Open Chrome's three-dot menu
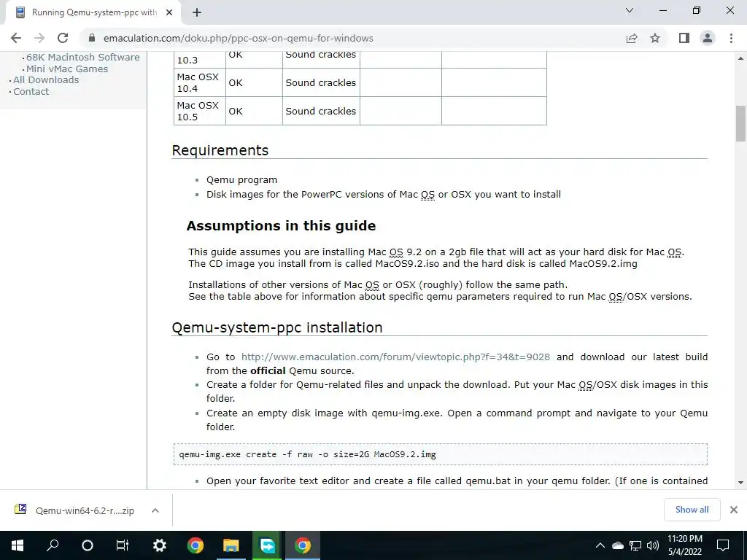The width and height of the screenshot is (747, 560). [731, 38]
